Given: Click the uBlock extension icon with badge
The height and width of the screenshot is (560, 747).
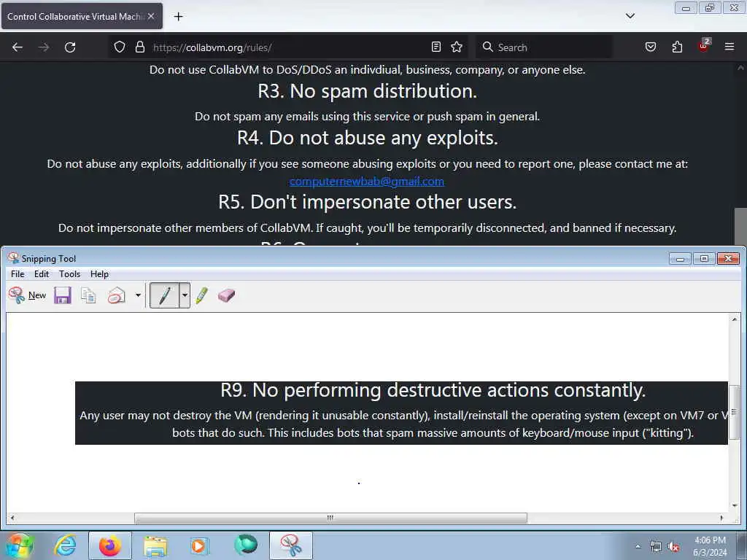Looking at the screenshot, I should pyautogui.click(x=704, y=46).
